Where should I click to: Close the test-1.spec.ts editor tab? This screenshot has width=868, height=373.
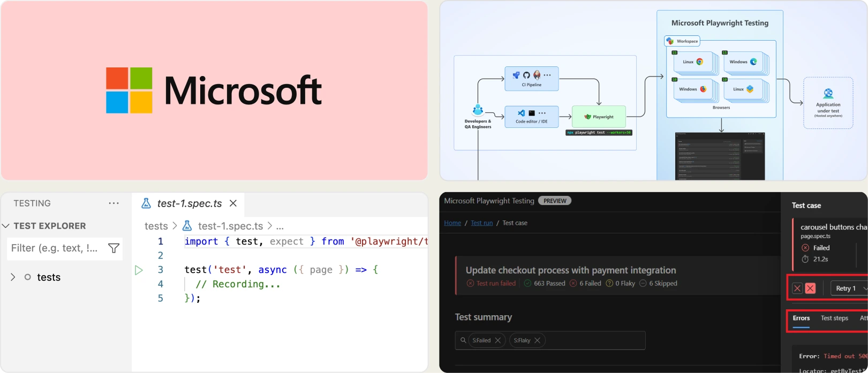pyautogui.click(x=233, y=203)
